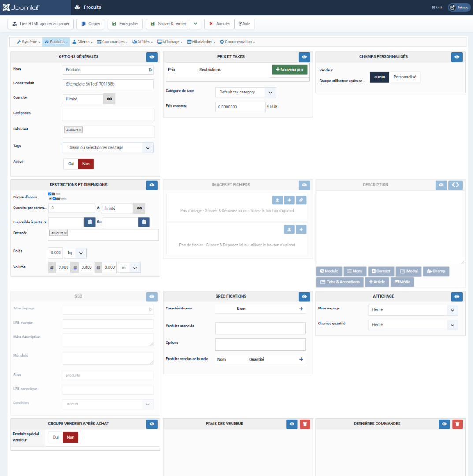The height and width of the screenshot is (476, 473).
Task: Click the Code Produit input field
Action: [108, 84]
